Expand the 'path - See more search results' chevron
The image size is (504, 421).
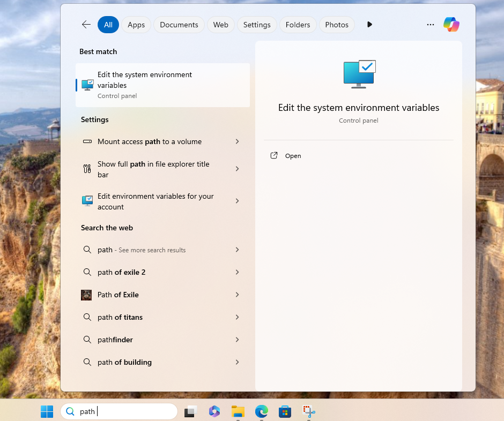[237, 250]
